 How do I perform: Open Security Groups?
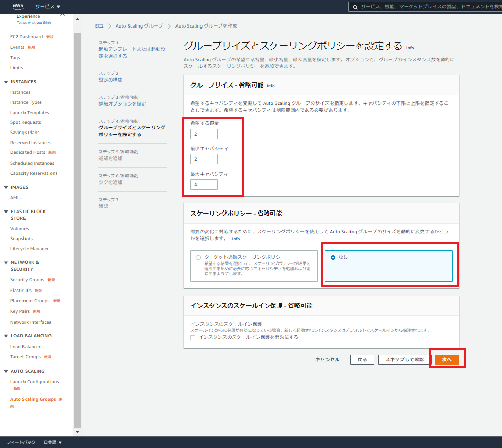click(x=27, y=280)
